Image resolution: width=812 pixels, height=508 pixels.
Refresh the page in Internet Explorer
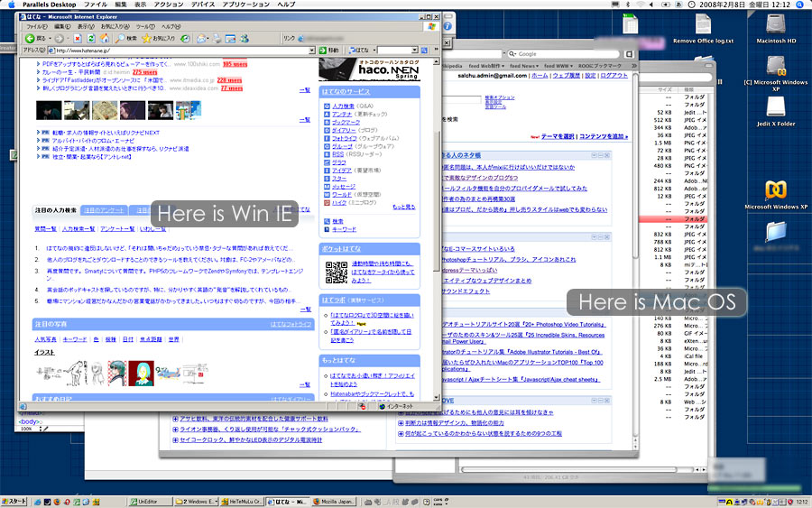pyautogui.click(x=91, y=38)
